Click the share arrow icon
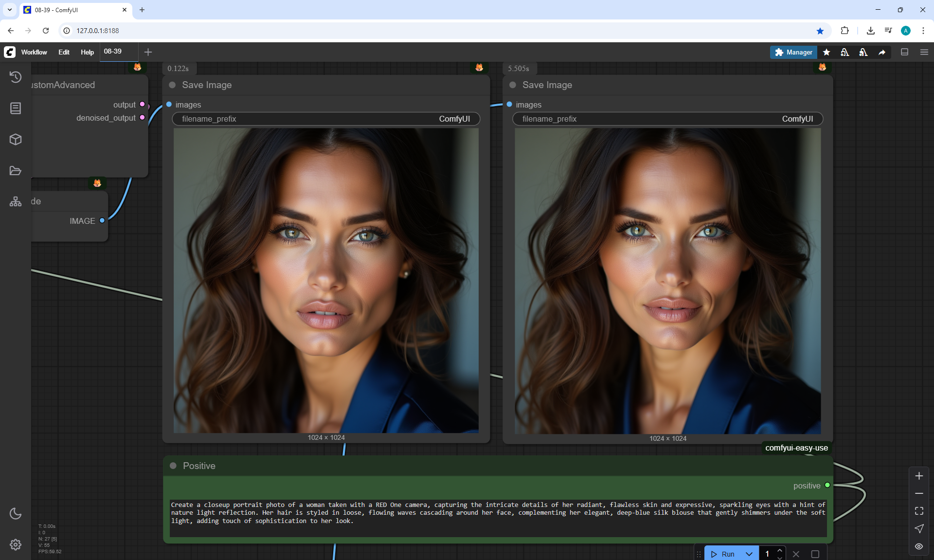This screenshot has height=560, width=934. pos(881,52)
